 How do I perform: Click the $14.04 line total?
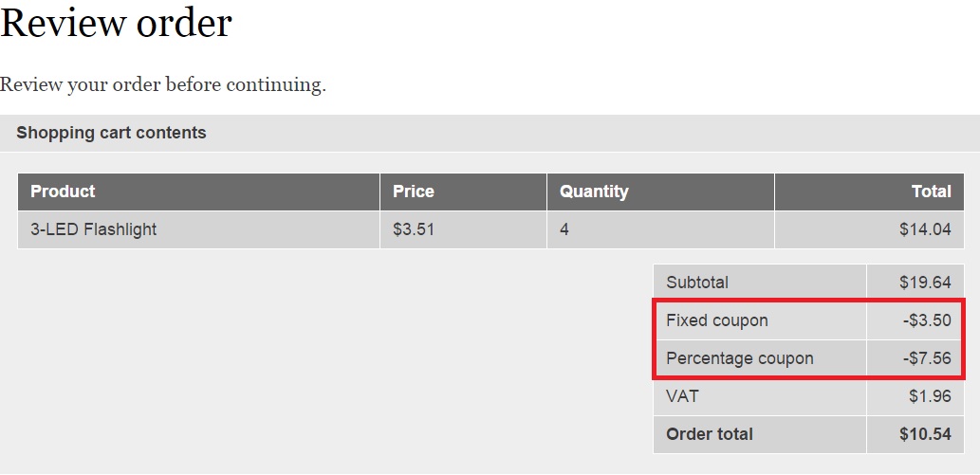[x=925, y=229]
